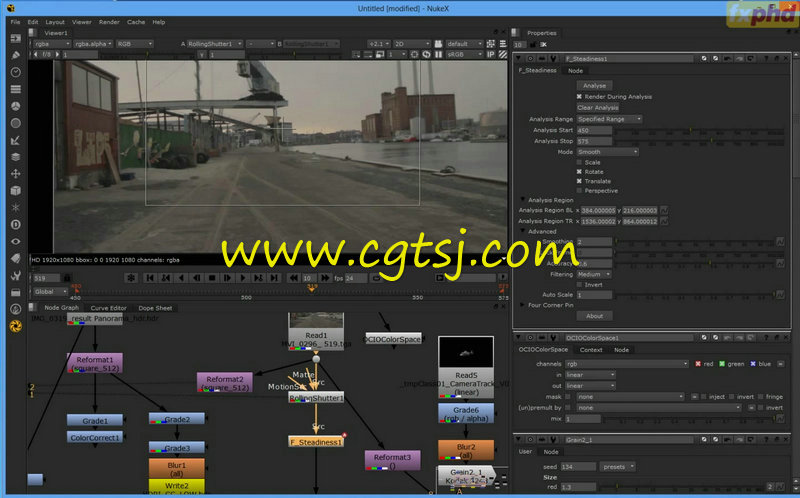
Task: Click the animation icon beside Analysis Region TR
Action: click(664, 221)
